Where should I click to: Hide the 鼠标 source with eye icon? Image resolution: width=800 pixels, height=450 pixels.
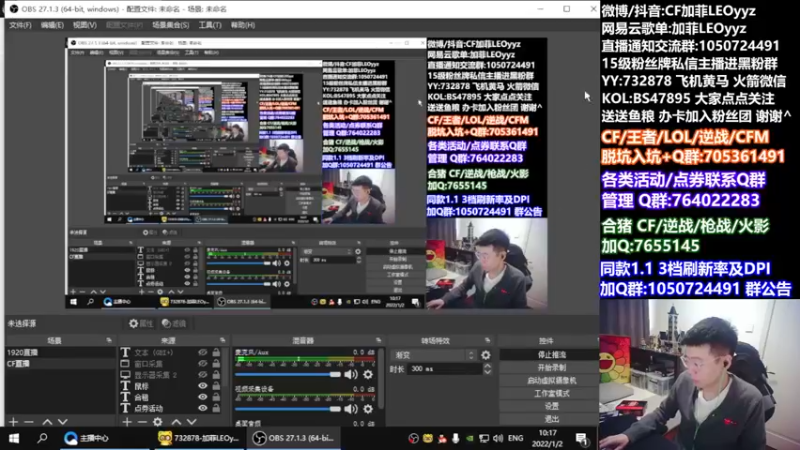(203, 386)
